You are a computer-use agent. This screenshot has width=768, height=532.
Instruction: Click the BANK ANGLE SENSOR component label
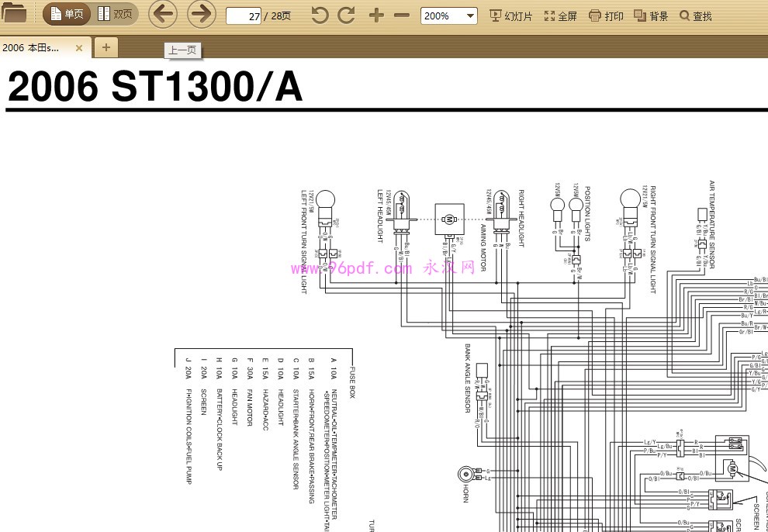(x=467, y=378)
